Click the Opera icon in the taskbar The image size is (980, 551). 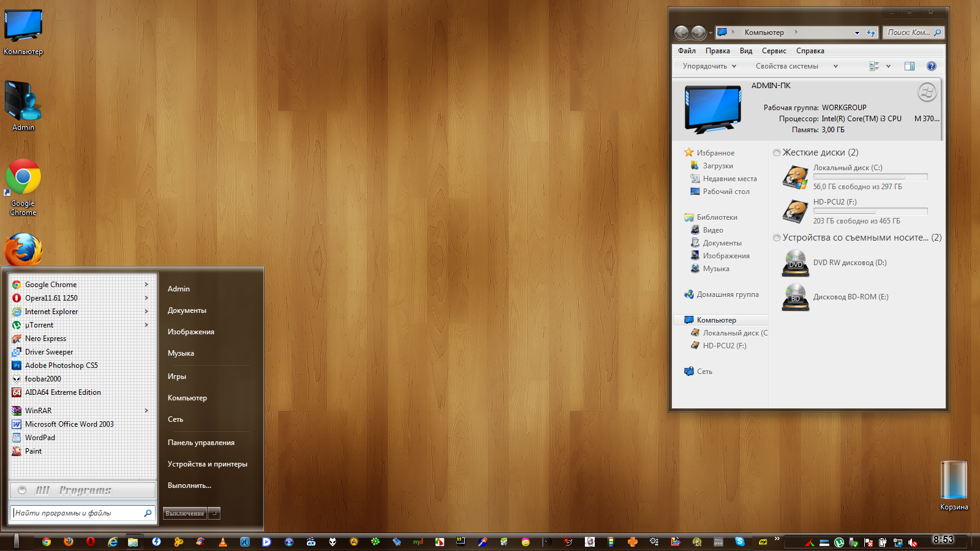pyautogui.click(x=91, y=542)
